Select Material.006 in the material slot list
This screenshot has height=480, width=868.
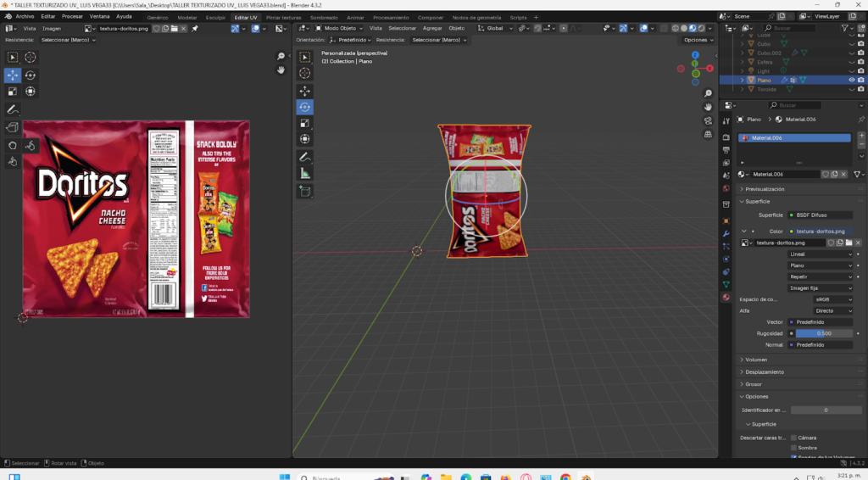[794, 138]
